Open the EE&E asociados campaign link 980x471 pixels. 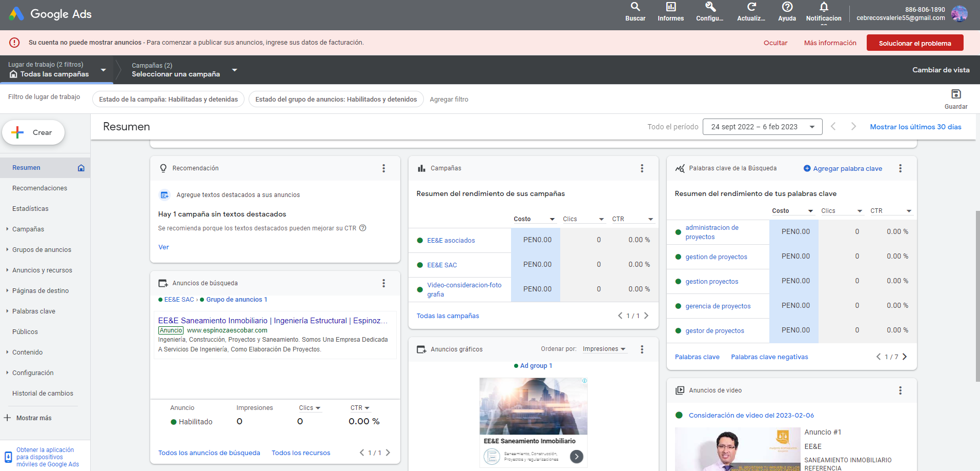451,241
